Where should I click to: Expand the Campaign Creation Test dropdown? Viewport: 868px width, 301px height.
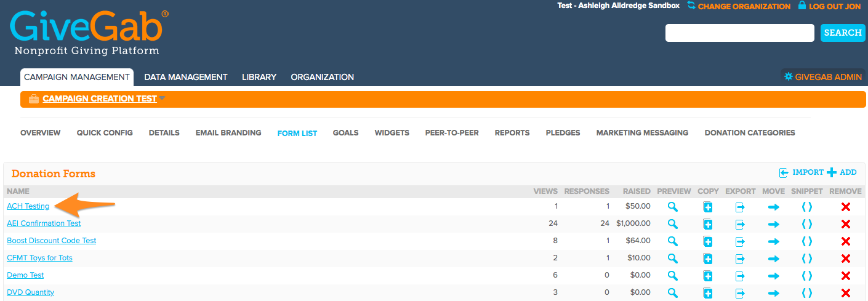[x=162, y=98]
